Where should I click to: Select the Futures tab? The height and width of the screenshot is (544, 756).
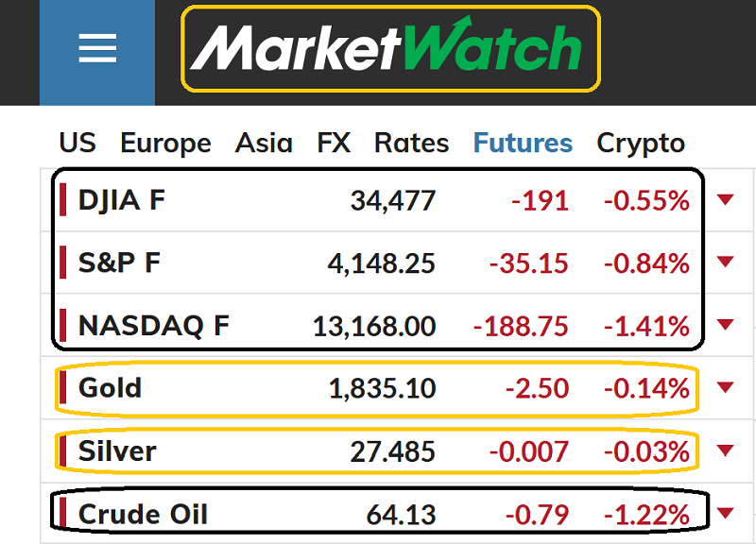tap(523, 143)
